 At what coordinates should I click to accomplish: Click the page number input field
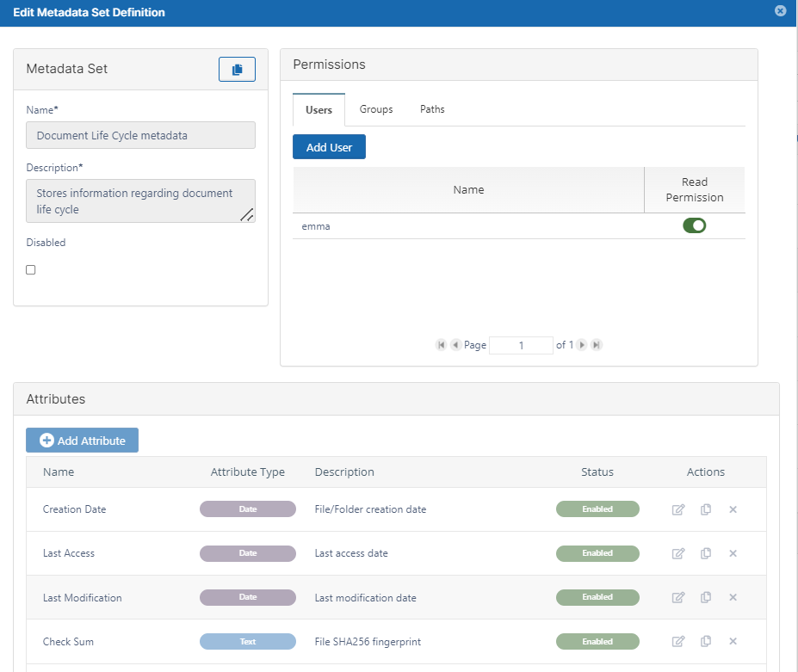[x=521, y=345]
